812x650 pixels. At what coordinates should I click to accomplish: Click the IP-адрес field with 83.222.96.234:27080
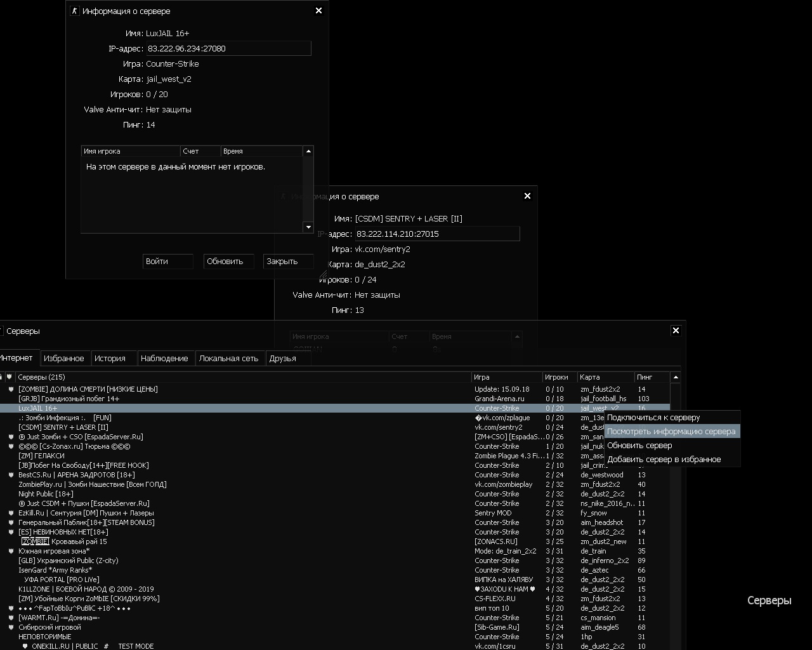tap(228, 49)
